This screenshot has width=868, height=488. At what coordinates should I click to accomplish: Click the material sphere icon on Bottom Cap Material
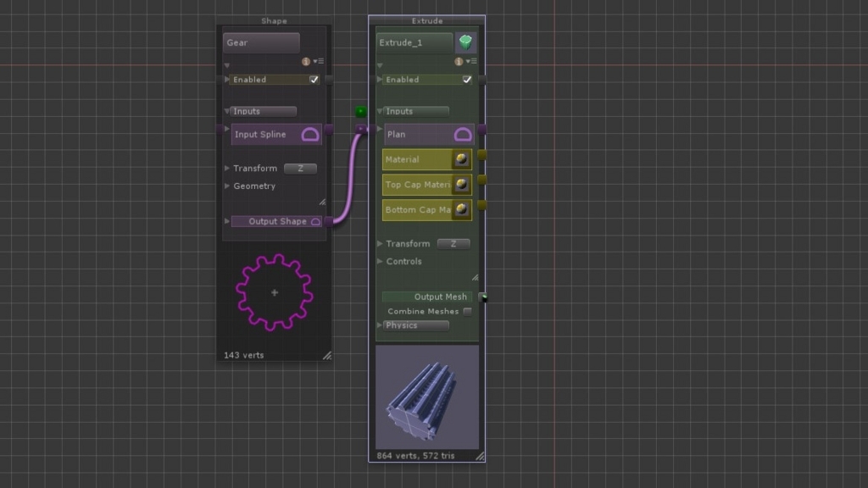click(461, 210)
